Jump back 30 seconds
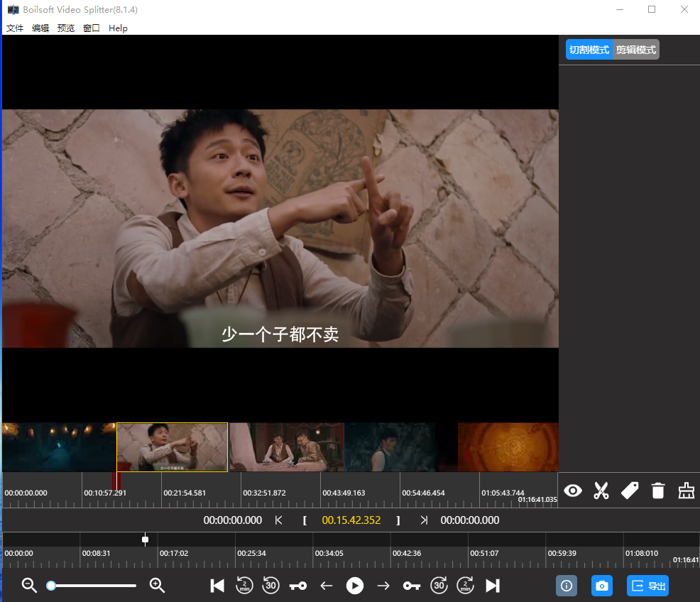700x602 pixels. (270, 586)
